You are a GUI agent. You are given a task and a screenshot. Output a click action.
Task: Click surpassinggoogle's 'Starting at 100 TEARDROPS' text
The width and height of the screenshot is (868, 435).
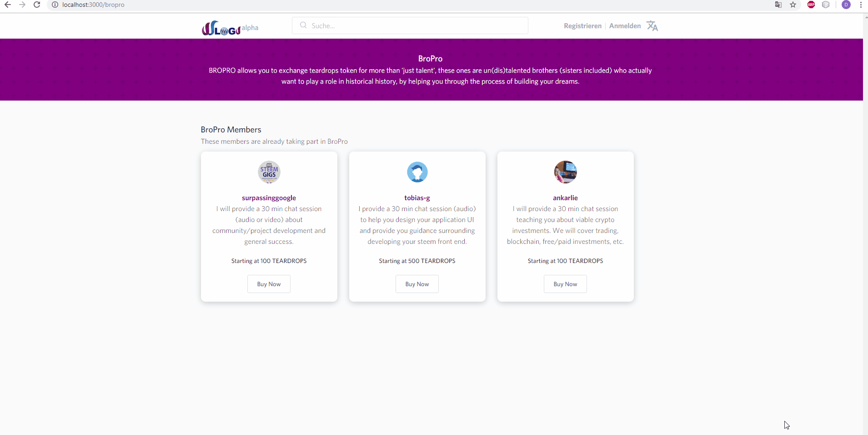pos(269,261)
